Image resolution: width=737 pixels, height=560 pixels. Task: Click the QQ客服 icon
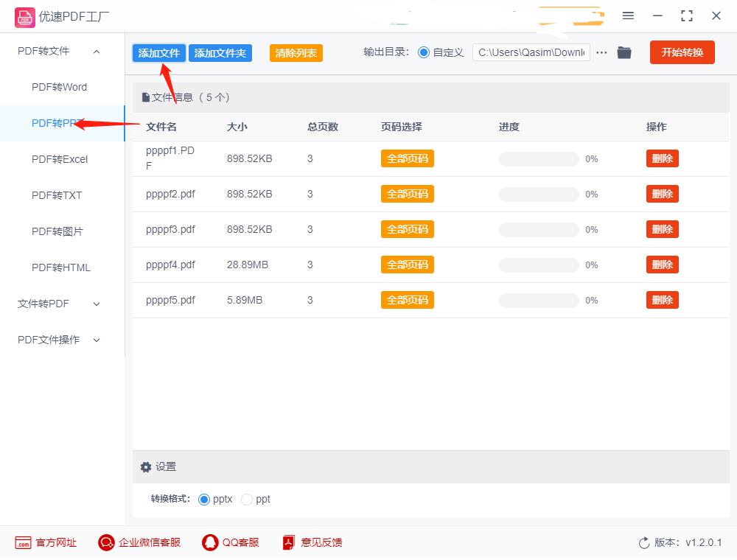point(209,542)
